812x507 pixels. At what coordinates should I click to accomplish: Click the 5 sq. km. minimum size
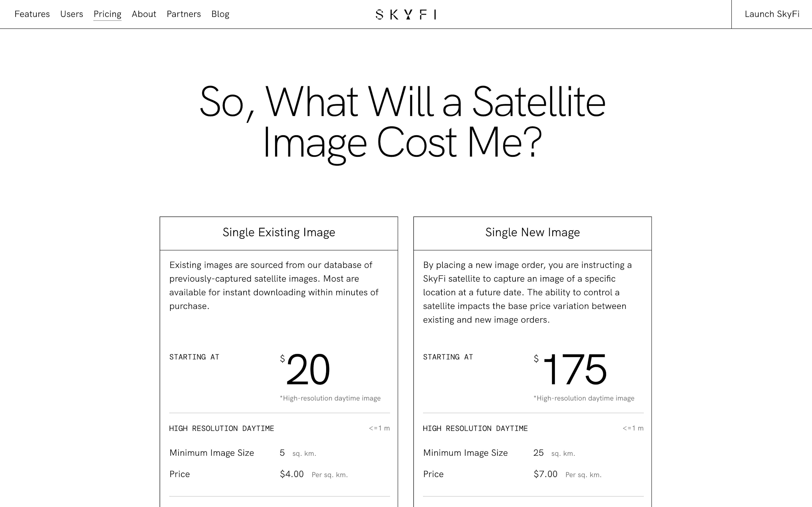point(283,453)
